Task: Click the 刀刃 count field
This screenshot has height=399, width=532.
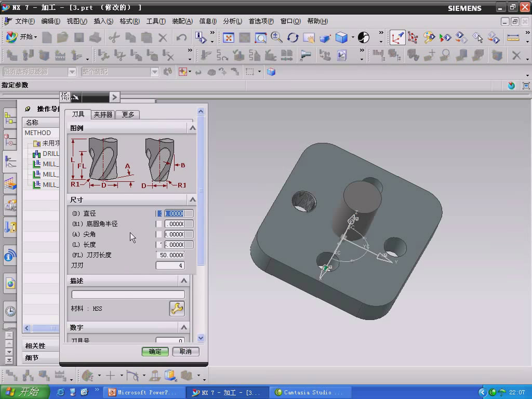Action: [x=170, y=265]
